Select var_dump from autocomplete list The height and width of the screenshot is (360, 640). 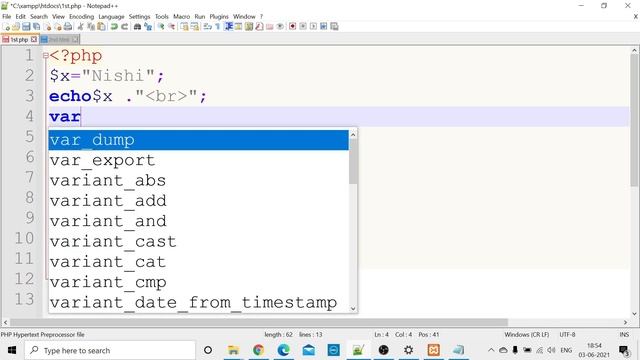pyautogui.click(x=198, y=140)
